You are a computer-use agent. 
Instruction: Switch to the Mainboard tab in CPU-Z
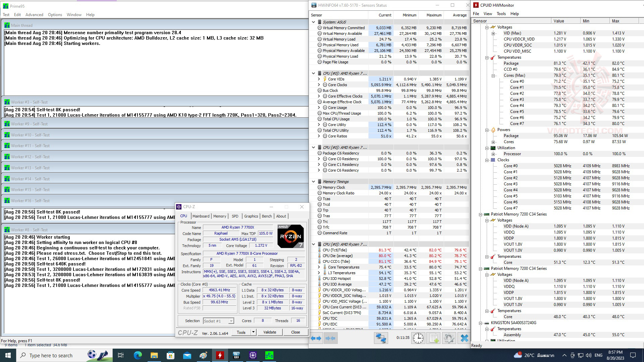pyautogui.click(x=201, y=216)
